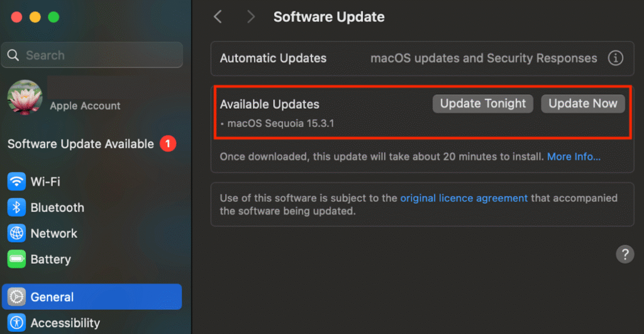The image size is (644, 334).
Task: Open Software Update Available sidebar item
Action: click(x=92, y=144)
